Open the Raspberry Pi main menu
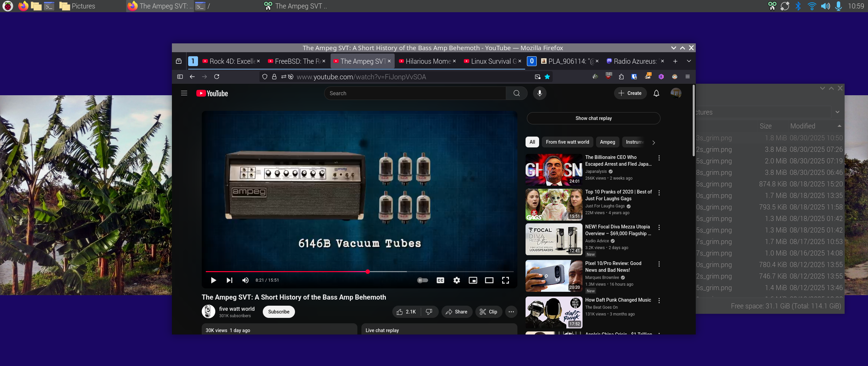The width and height of the screenshot is (868, 366). click(x=7, y=6)
